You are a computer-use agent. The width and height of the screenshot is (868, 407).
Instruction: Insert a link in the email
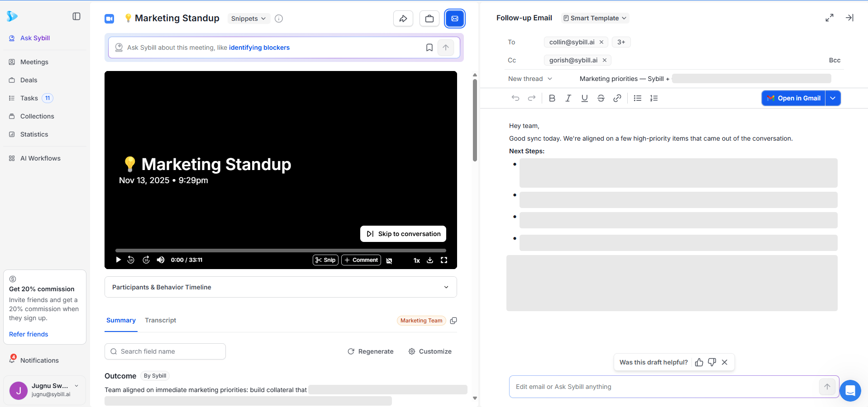617,98
